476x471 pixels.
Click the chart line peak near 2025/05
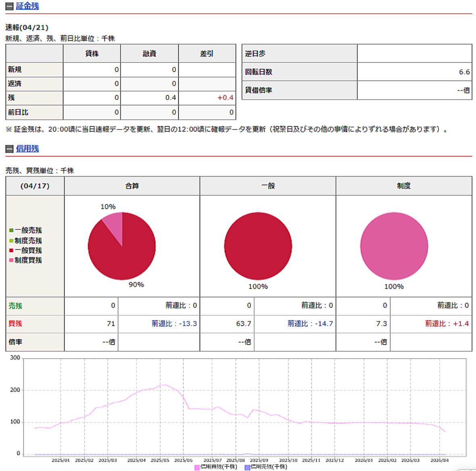(164, 385)
